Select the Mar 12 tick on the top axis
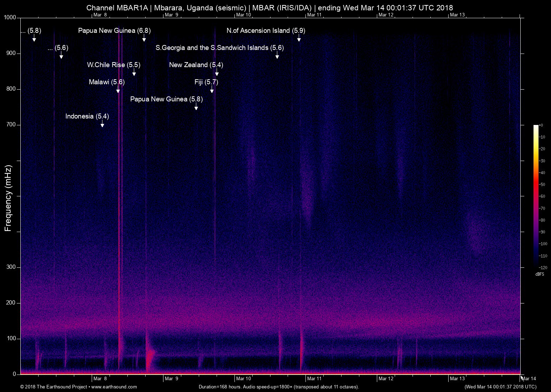 tap(386, 15)
